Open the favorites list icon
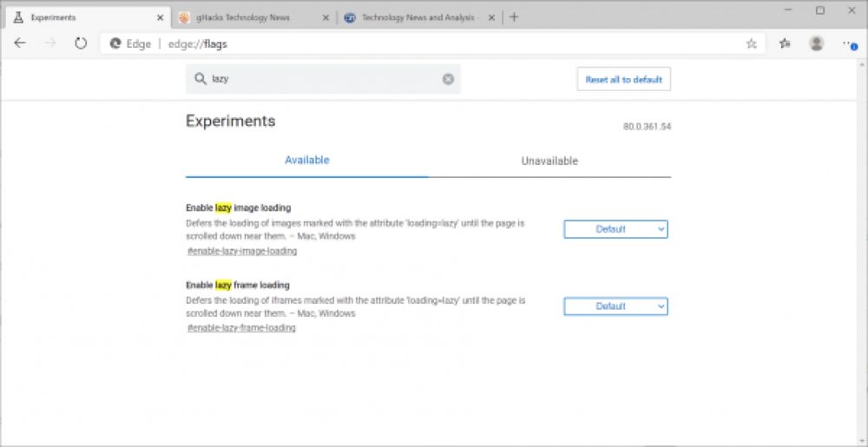 785,43
